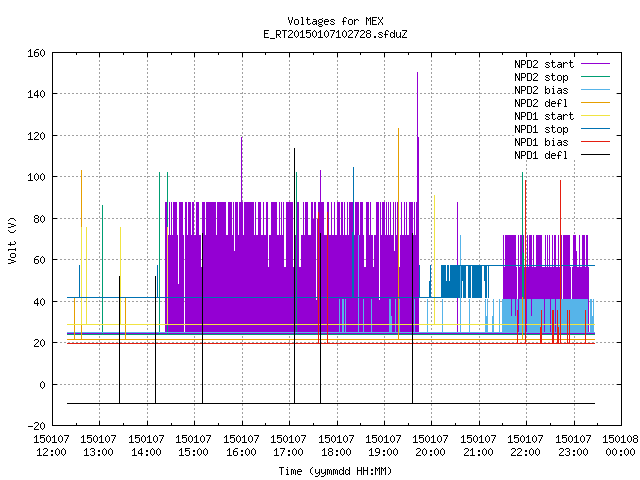
Task: Click the red NPD1 bias legend line
Action: pyautogui.click(x=595, y=142)
